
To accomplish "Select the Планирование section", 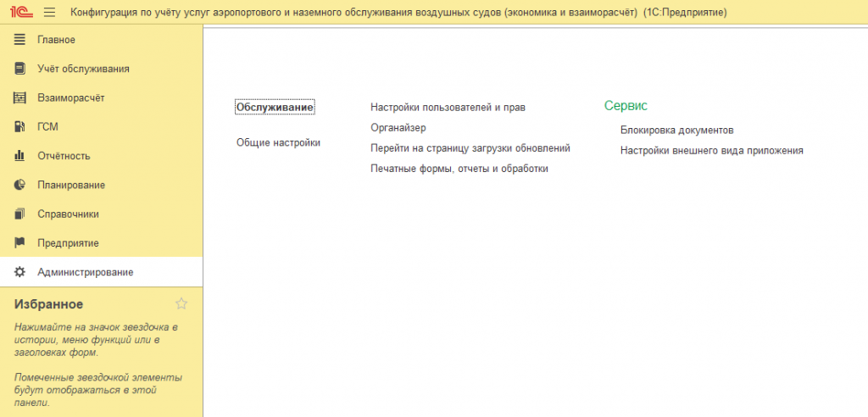I will tap(71, 185).
